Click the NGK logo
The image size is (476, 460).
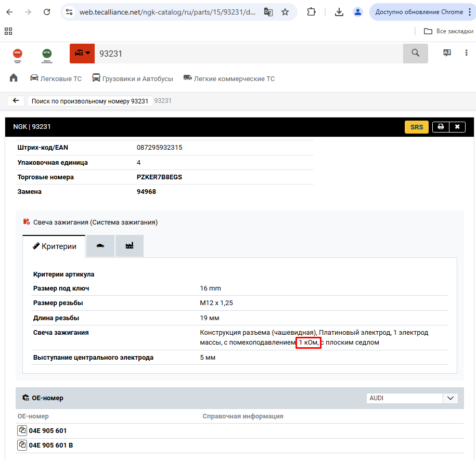coord(18,56)
